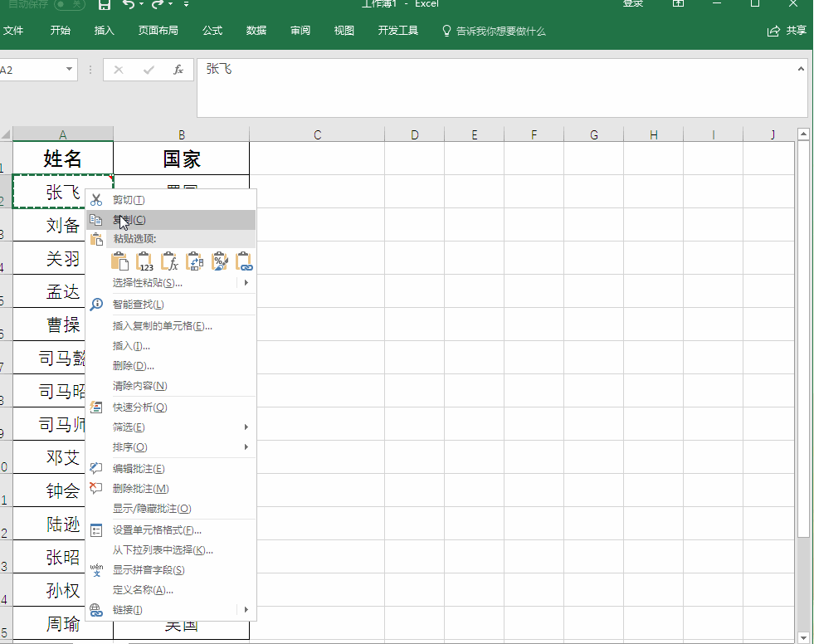The image size is (814, 644).
Task: Collapse the formula bar with chevron
Action: (801, 69)
